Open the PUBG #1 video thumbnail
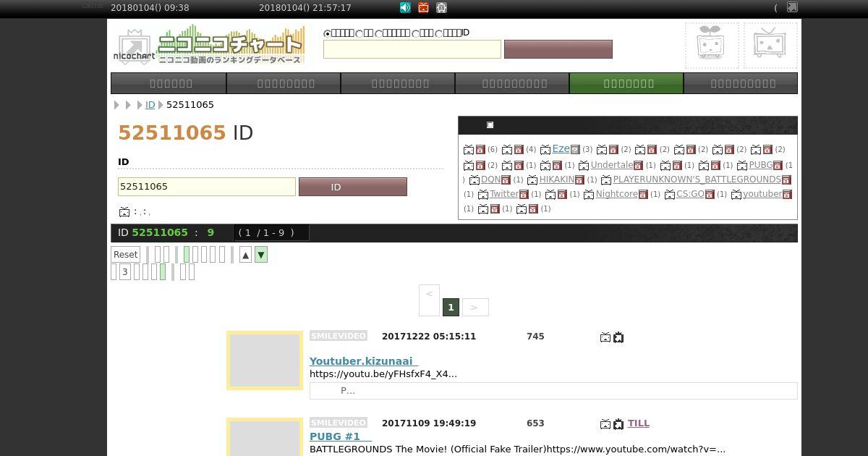This screenshot has height=456, width=868. [x=265, y=437]
